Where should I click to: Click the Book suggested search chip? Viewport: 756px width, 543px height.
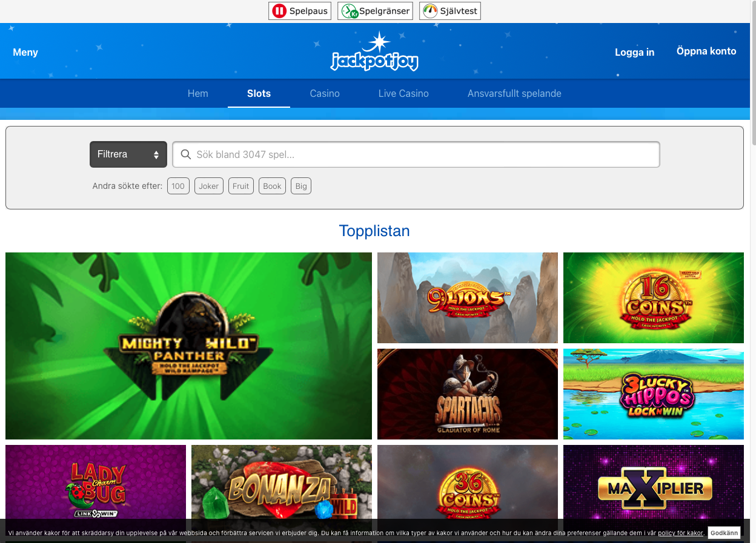271,186
